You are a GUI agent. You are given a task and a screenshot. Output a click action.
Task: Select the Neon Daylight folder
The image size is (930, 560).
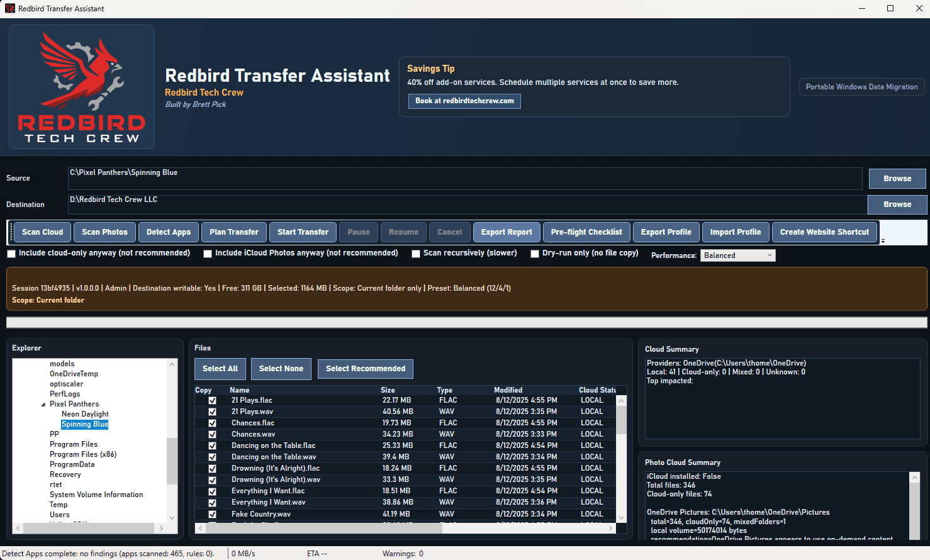point(85,413)
